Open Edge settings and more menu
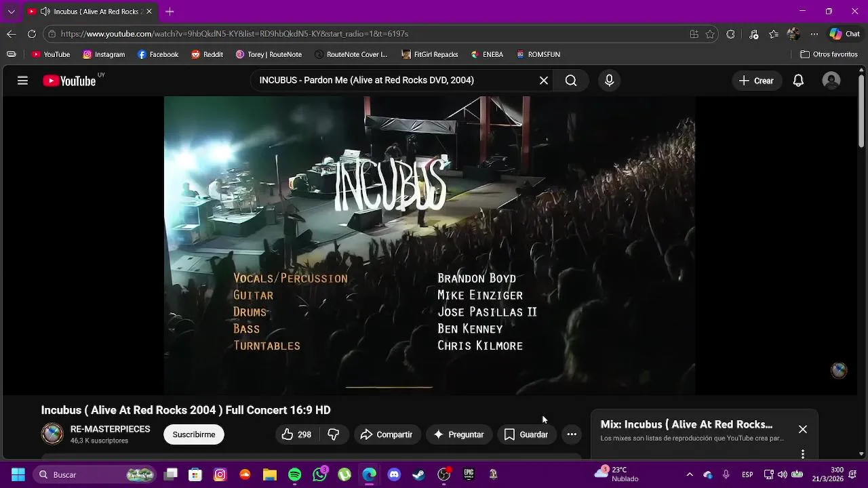 [814, 34]
